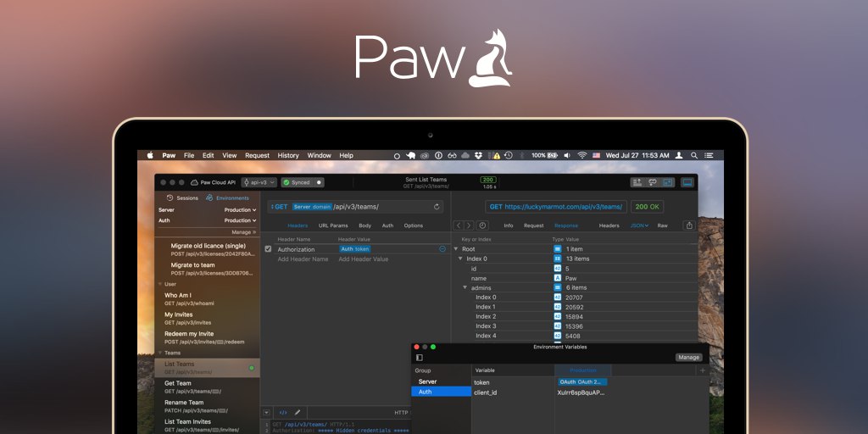
Task: Open the Server Production dropdown
Action: click(240, 210)
